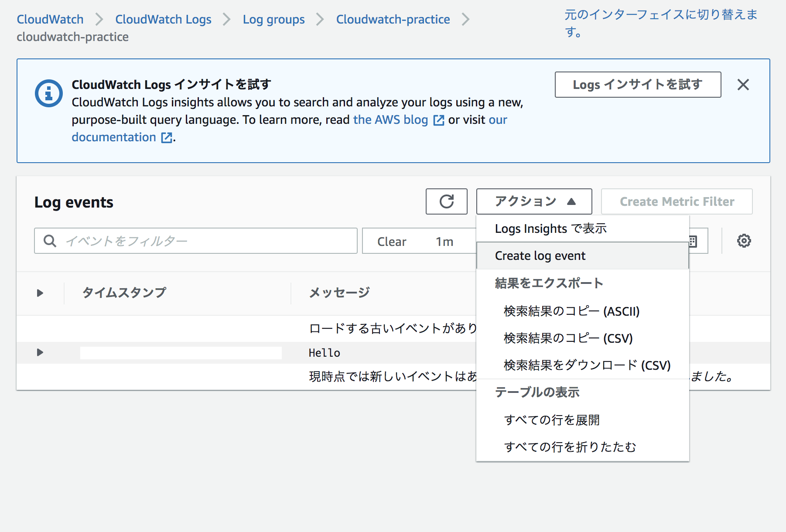786x532 pixels.
Task: Open the external link icon next to the AWS blog
Action: (x=438, y=119)
